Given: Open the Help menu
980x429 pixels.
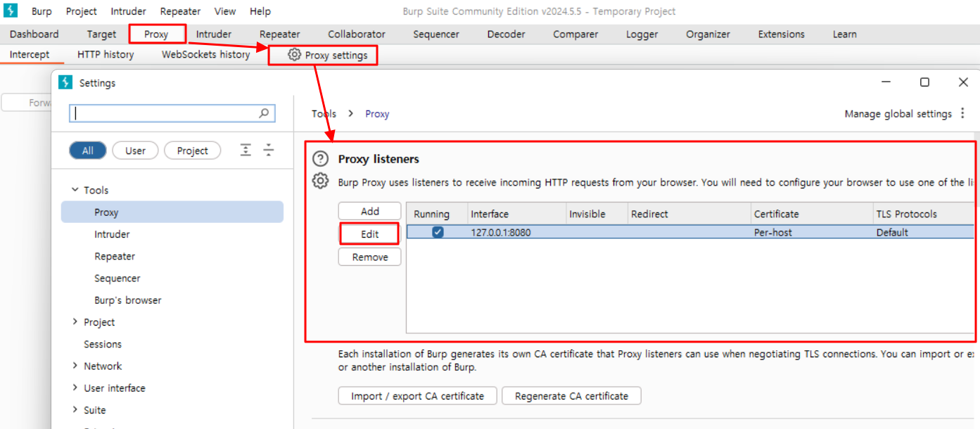Looking at the screenshot, I should 260,11.
